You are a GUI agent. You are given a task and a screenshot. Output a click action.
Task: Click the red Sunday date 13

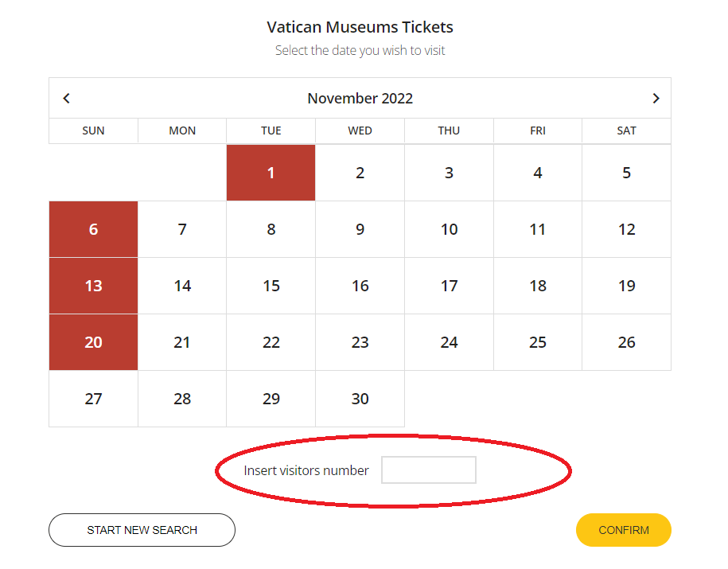coord(93,286)
